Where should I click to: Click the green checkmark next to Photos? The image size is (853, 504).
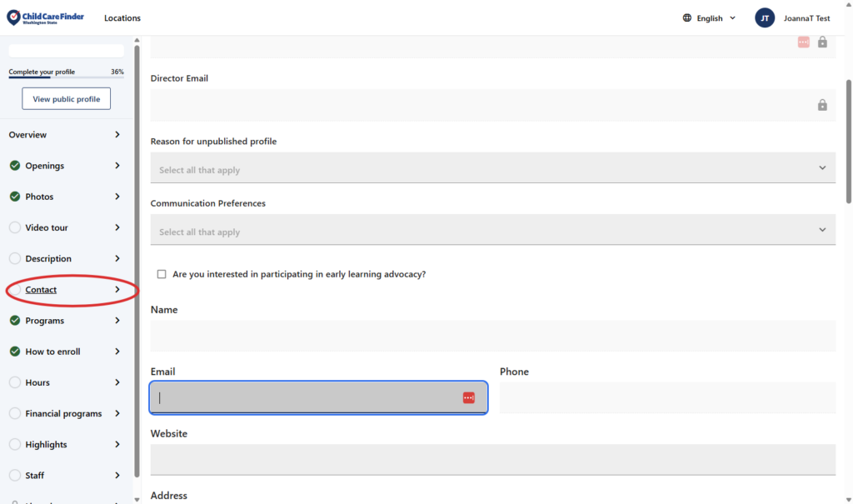(x=15, y=197)
